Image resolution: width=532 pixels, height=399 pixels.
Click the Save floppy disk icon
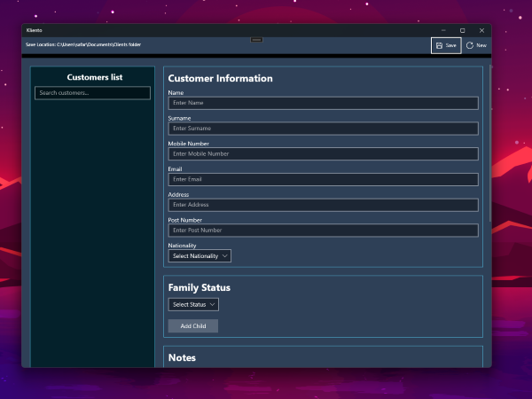[x=439, y=45]
